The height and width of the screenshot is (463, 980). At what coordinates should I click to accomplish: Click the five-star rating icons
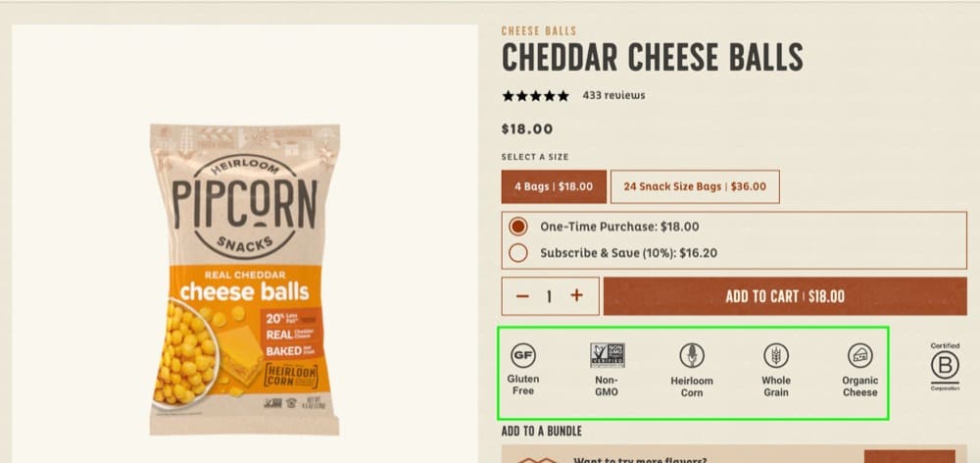coord(536,96)
